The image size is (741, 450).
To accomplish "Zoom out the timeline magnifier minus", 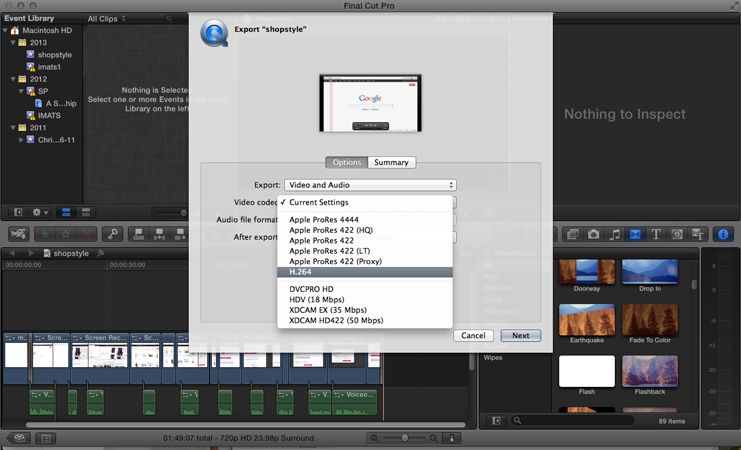I will click(x=374, y=438).
